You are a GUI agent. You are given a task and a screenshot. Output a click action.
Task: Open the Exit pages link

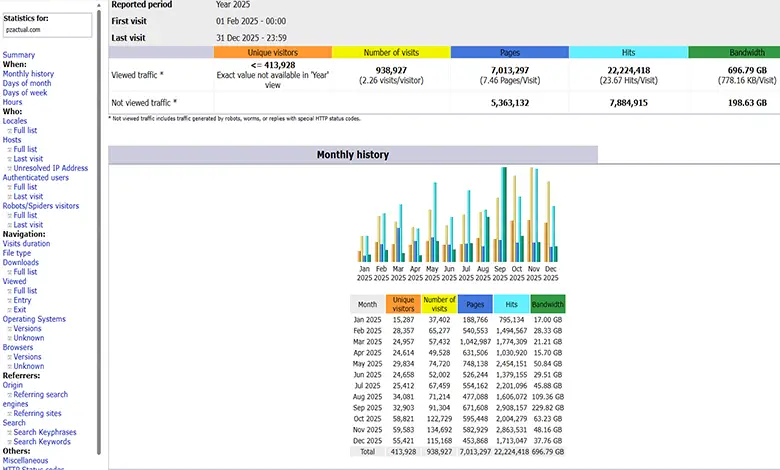[x=20, y=309]
